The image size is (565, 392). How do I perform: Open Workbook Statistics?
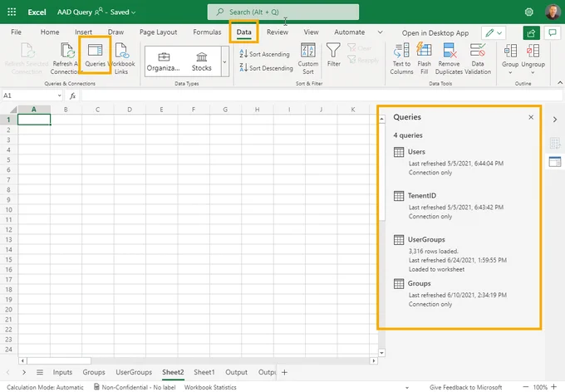(210, 387)
